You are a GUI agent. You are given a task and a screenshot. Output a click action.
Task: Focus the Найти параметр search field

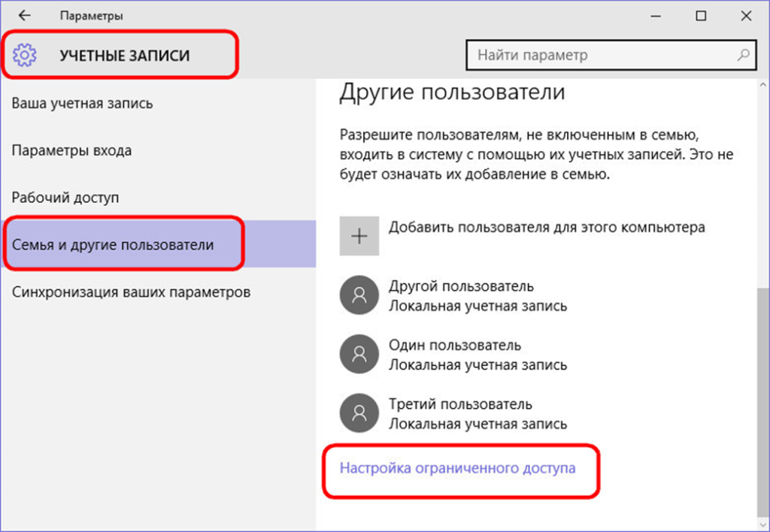pyautogui.click(x=611, y=55)
